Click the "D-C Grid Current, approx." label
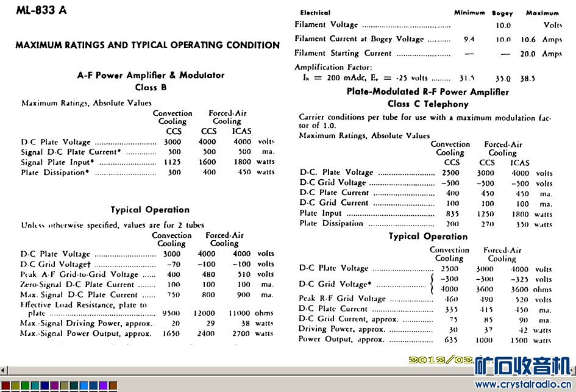The image size is (576, 392). (x=349, y=319)
